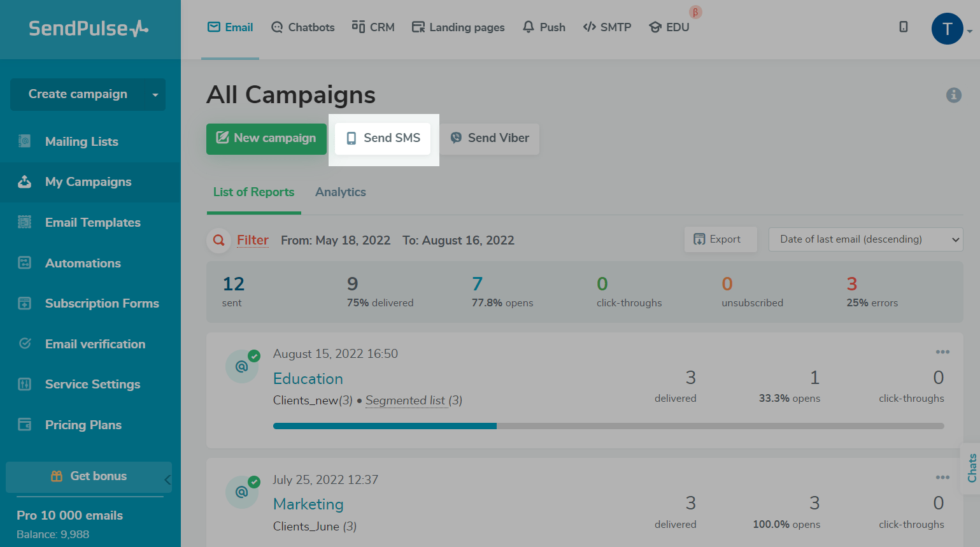Open the Chats side panel tab
Image resolution: width=980 pixels, height=547 pixels.
click(x=970, y=468)
